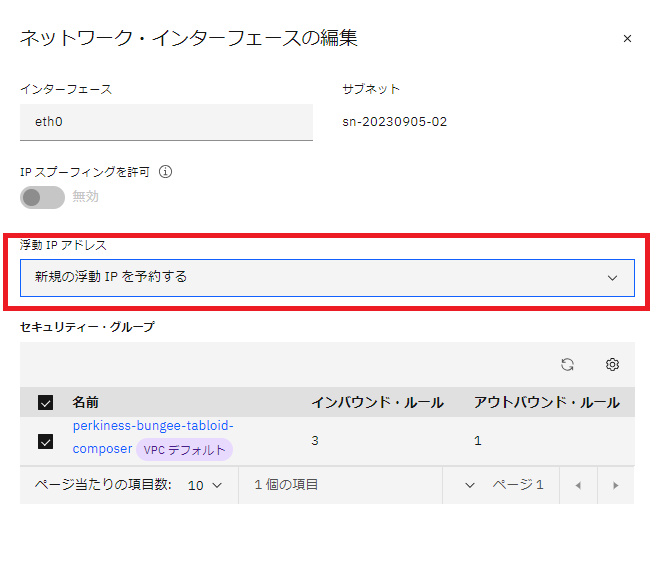The height and width of the screenshot is (561, 659).
Task: Uncheck the perkiness-bungee-tabloid-composer row checkbox
Action: pyautogui.click(x=45, y=441)
